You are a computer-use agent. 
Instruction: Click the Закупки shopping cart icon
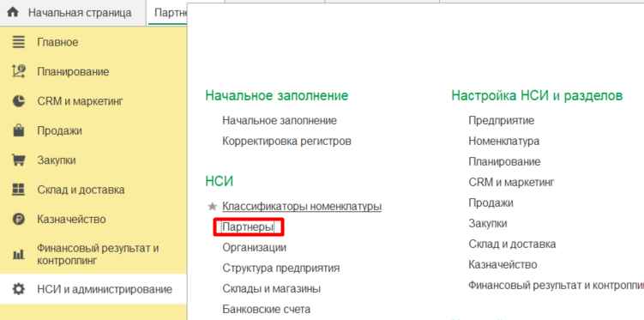[19, 160]
